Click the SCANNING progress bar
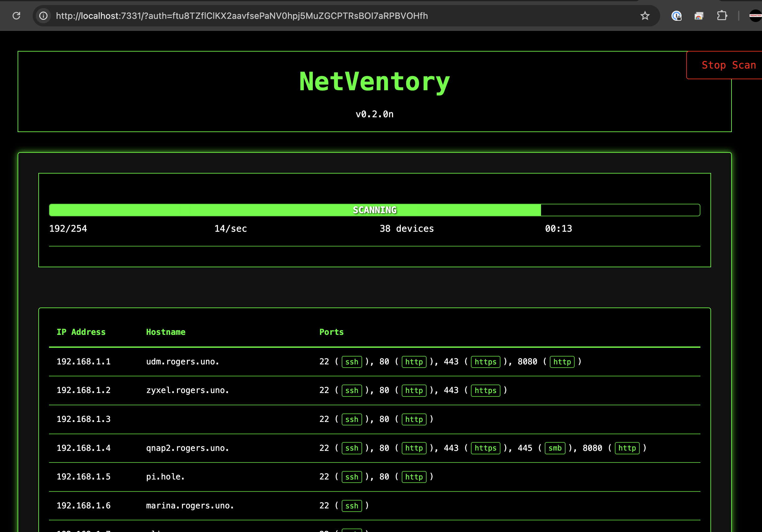This screenshot has width=762, height=532. click(375, 210)
